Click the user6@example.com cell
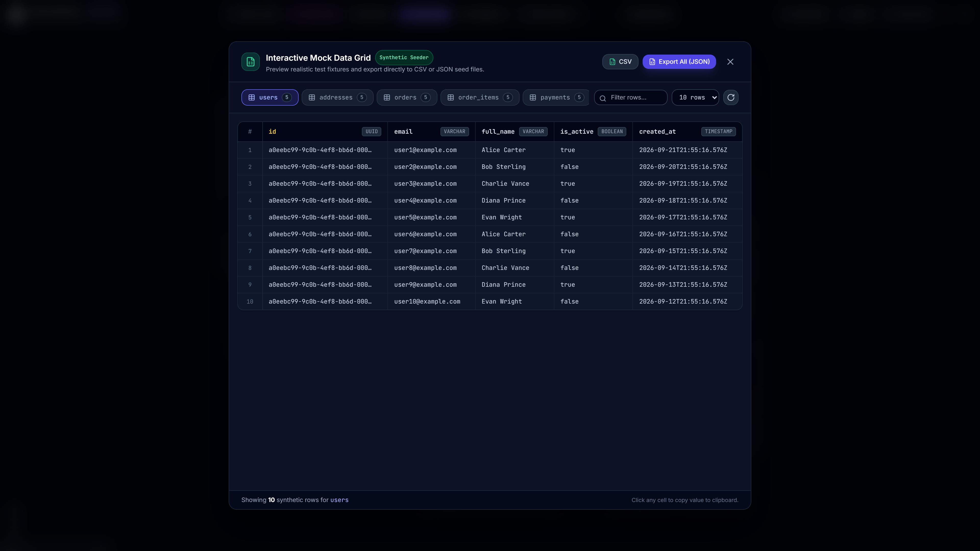 click(x=431, y=234)
